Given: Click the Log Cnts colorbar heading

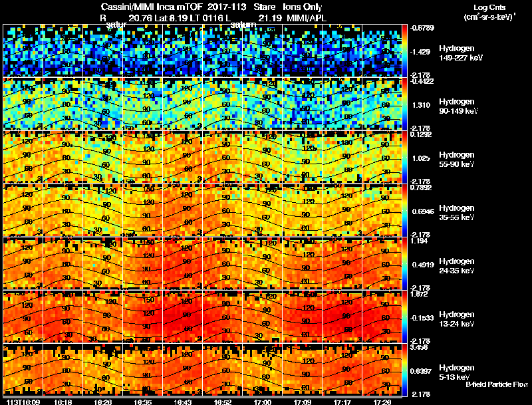Looking at the screenshot, I should 489,7.
